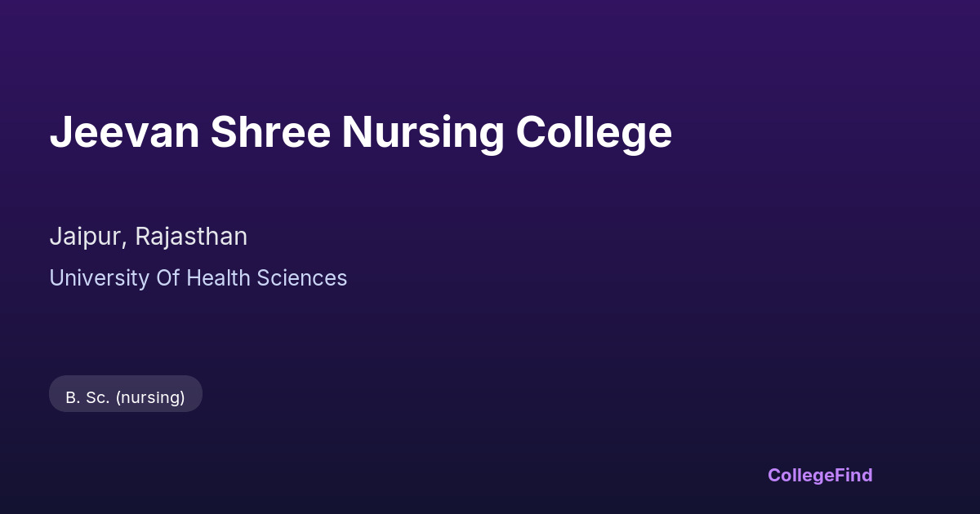Screen dimensions: 980x514
Task: Click the word "Sciences" in the affiliation line
Action: click(x=301, y=278)
